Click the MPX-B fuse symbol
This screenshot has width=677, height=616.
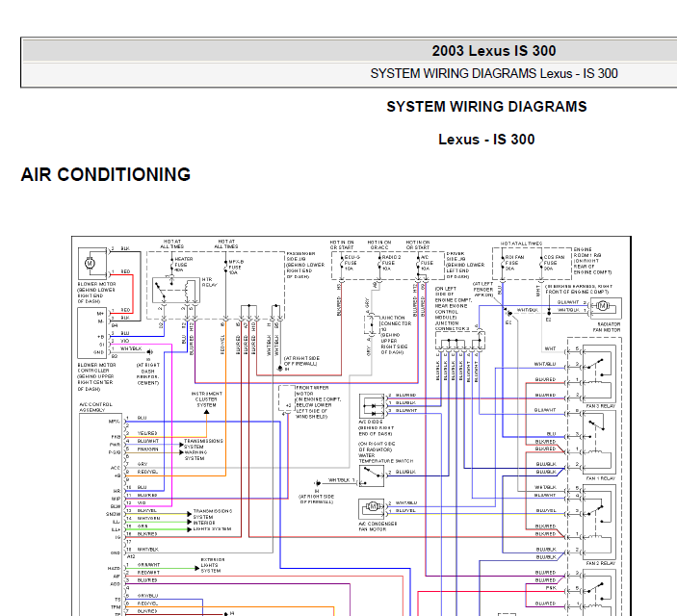pyautogui.click(x=225, y=267)
